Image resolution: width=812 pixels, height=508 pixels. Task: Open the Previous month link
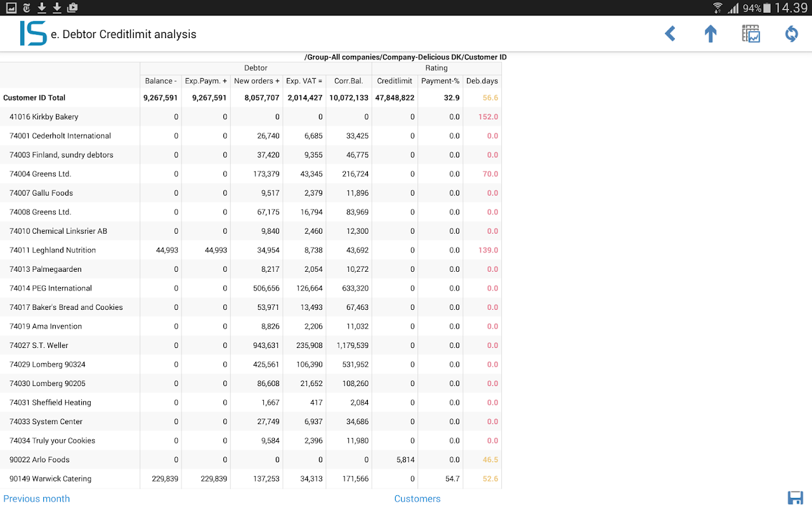[x=37, y=498]
